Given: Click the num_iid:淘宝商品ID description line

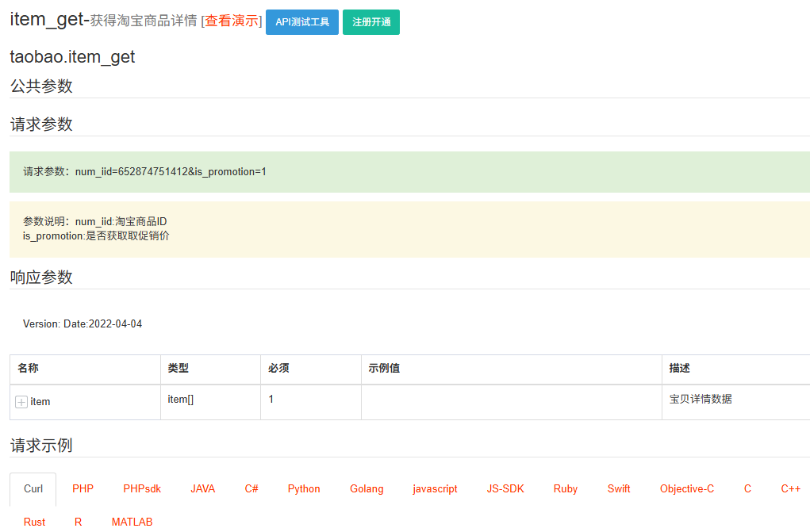Looking at the screenshot, I should tap(121, 221).
